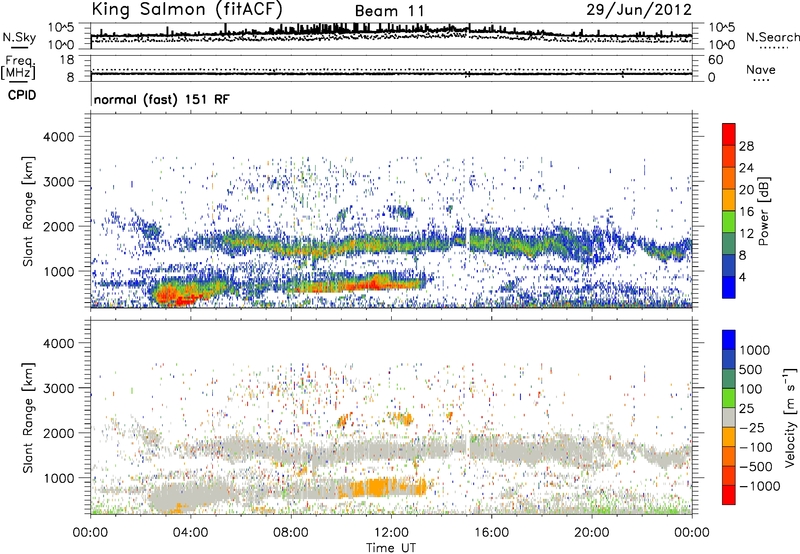Viewport: 800px width, 554px height.
Task: Click the '3000' tick of the power panel
Action: click(x=58, y=182)
